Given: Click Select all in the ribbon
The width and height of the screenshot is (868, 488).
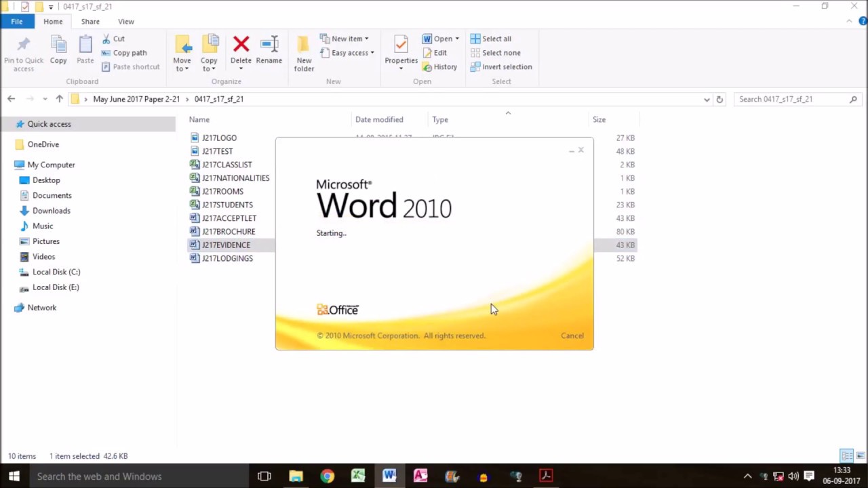Looking at the screenshot, I should click(491, 39).
